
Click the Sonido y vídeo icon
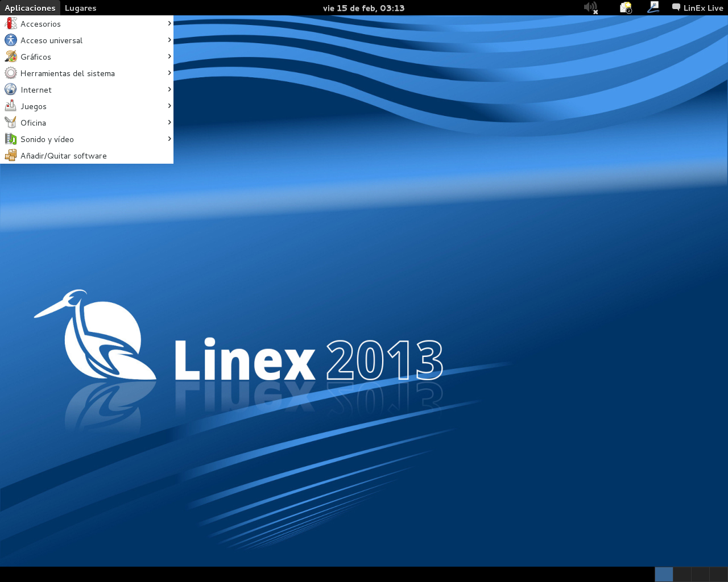10,139
